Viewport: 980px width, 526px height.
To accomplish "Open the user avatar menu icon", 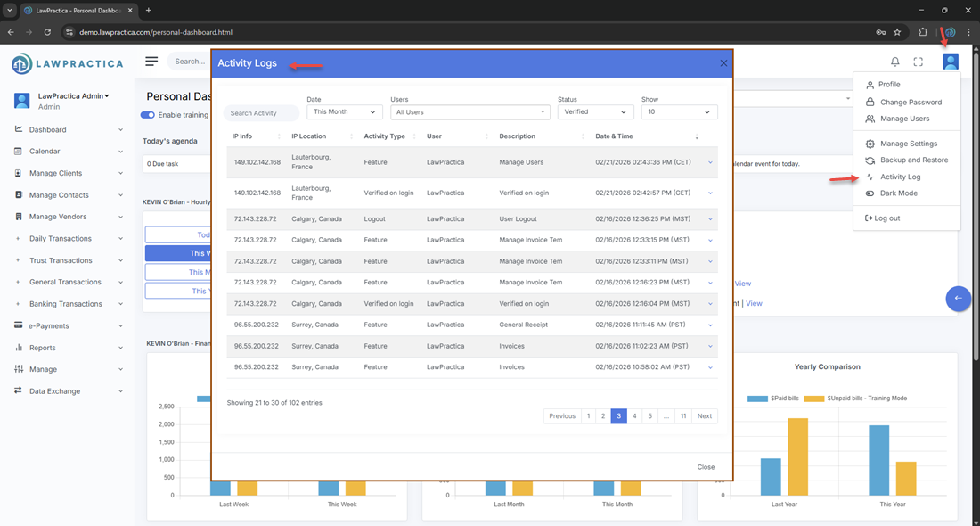I will [x=951, y=62].
